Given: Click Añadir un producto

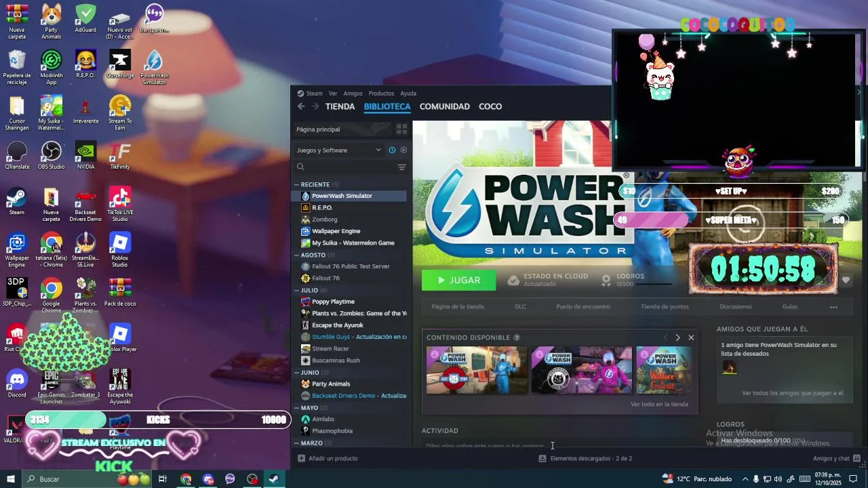Looking at the screenshot, I should click(328, 458).
